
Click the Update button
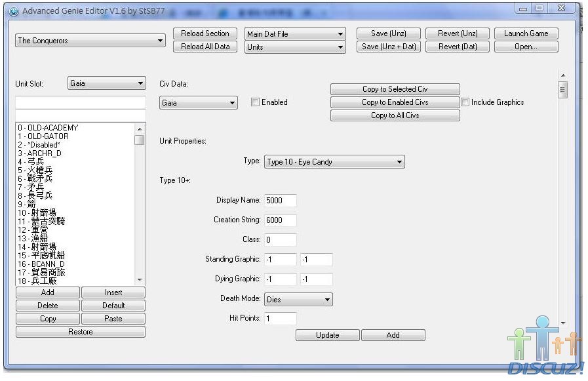pos(327,335)
